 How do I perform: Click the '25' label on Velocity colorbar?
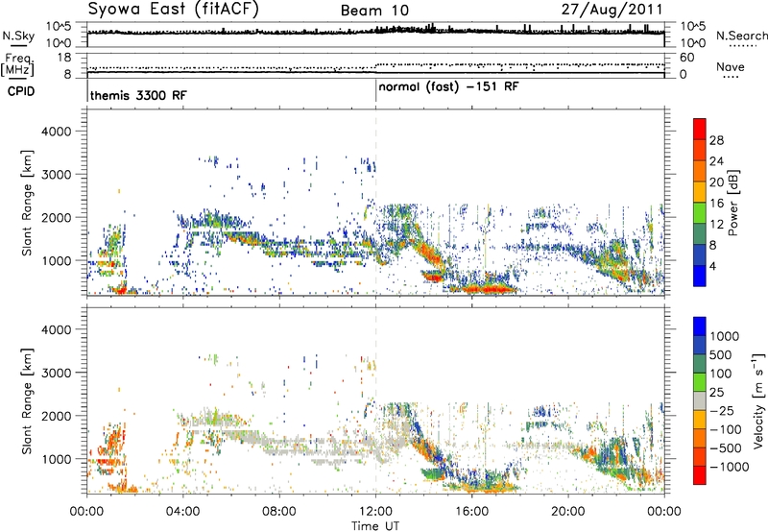[716, 393]
